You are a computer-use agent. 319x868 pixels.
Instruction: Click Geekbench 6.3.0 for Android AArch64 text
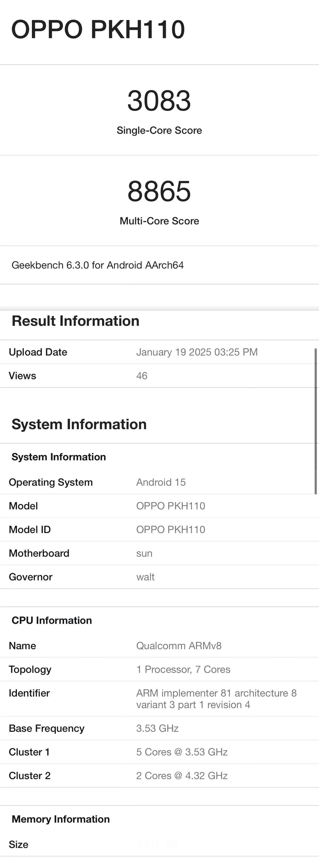pyautogui.click(x=98, y=265)
